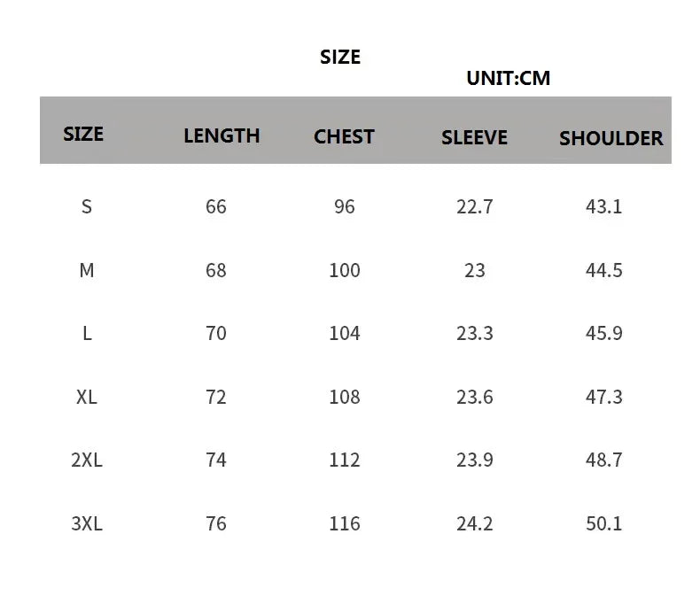Click the SLEEVE column header

click(x=474, y=137)
